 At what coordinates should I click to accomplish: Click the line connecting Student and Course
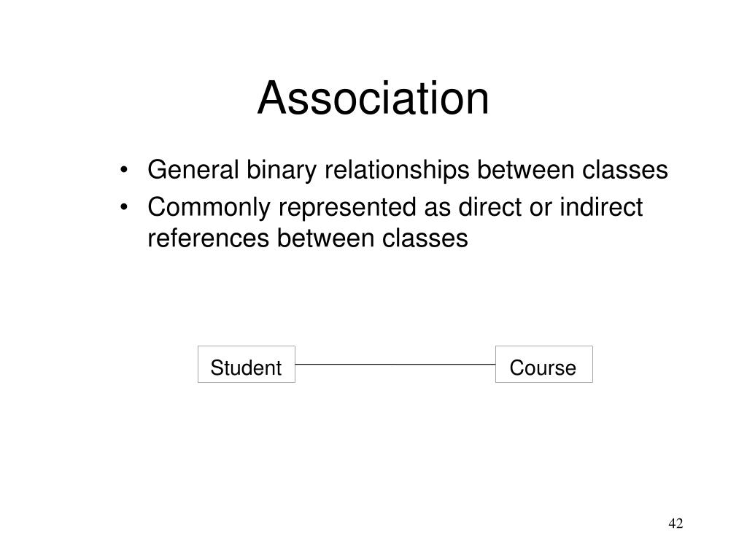pos(395,365)
